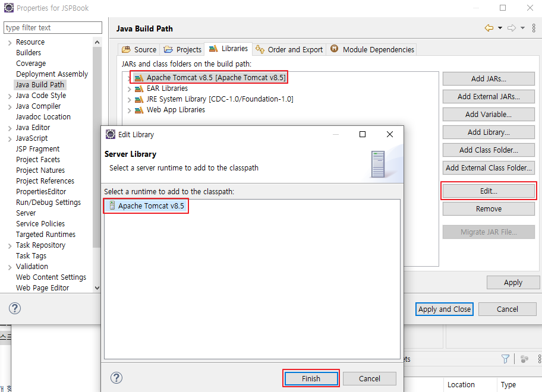Screen dimensions: 542x392
Task: Click the sidebar scroll-down arrow
Action: click(97, 287)
